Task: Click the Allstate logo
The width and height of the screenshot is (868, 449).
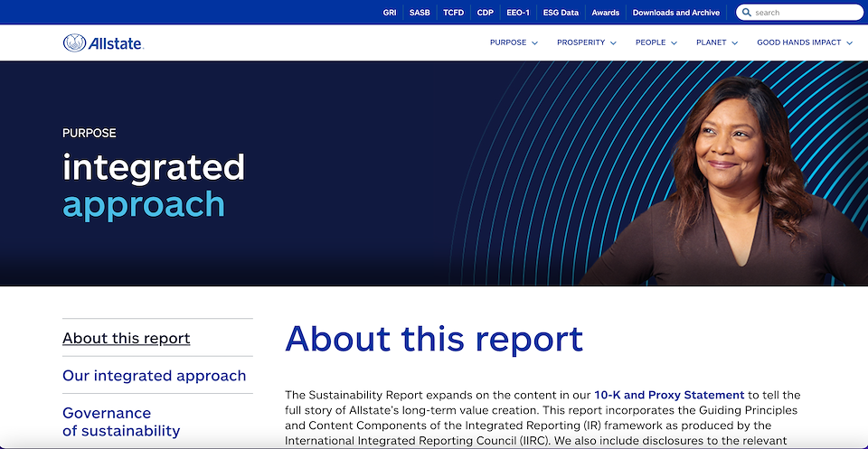Action: [x=103, y=42]
